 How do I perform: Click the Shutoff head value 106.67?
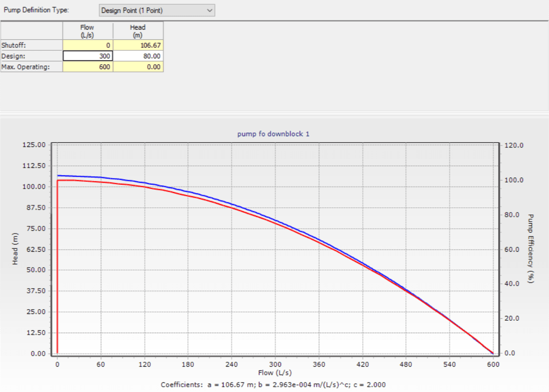[138, 45]
